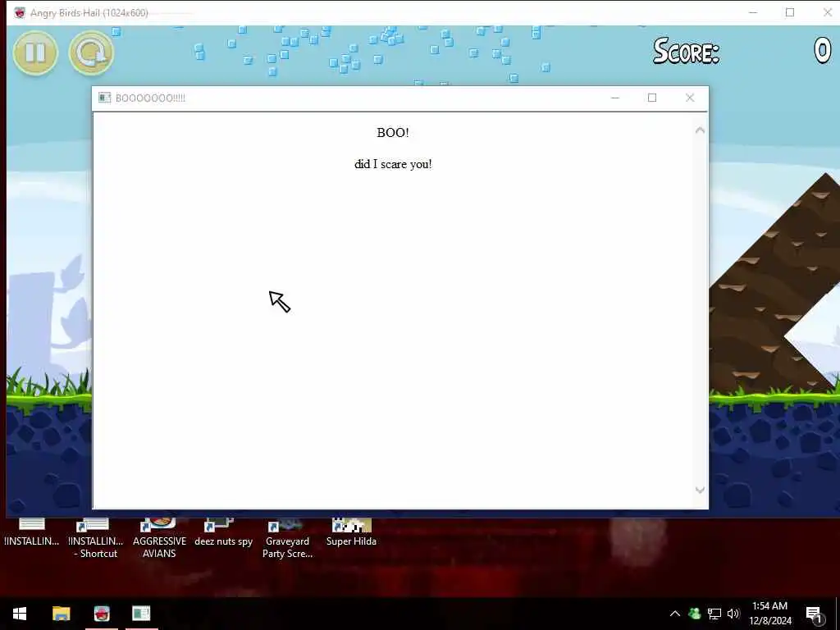840x630 pixels.
Task: Select the AGGRESSIVE AVIANS desktop shortcut
Action: (159, 539)
